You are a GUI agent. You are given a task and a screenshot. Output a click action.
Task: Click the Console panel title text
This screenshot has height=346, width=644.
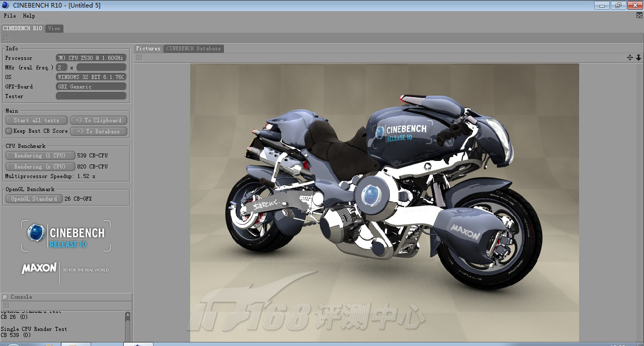(x=21, y=297)
